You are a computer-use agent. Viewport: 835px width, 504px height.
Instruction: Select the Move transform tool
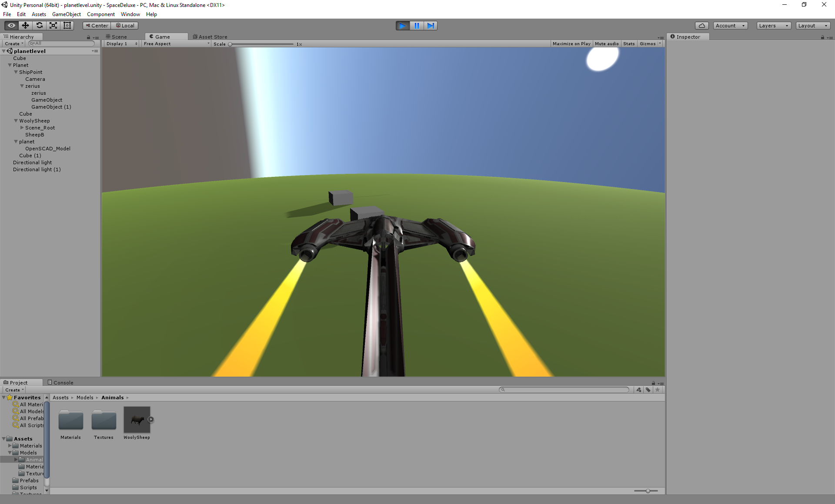pyautogui.click(x=25, y=26)
